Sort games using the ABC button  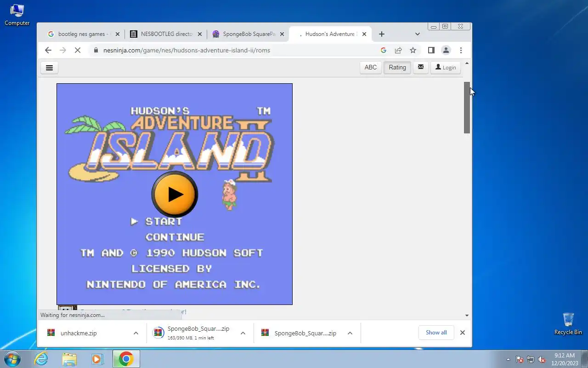370,67
